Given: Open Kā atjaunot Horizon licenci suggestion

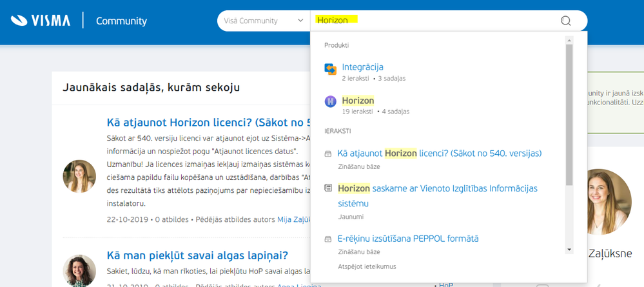Looking at the screenshot, I should 440,153.
